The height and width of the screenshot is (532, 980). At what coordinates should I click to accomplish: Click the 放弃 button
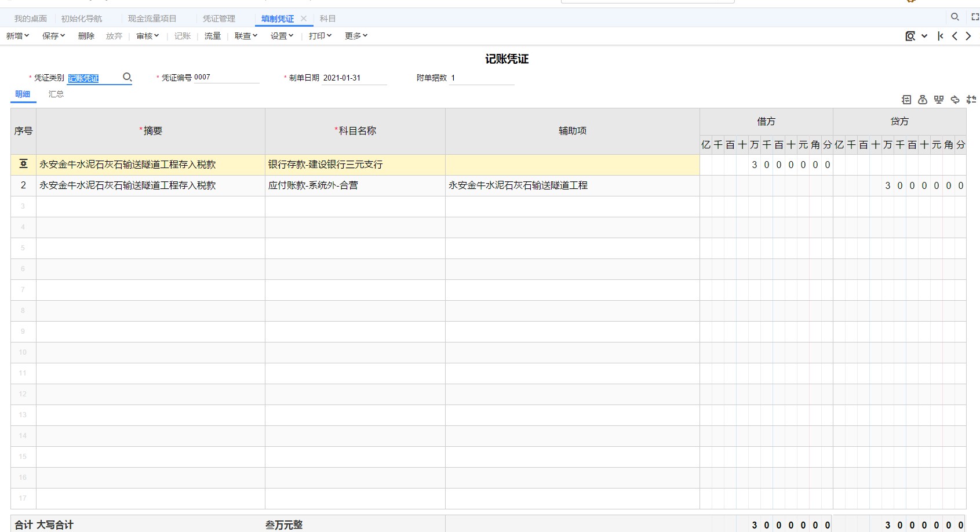click(x=114, y=36)
